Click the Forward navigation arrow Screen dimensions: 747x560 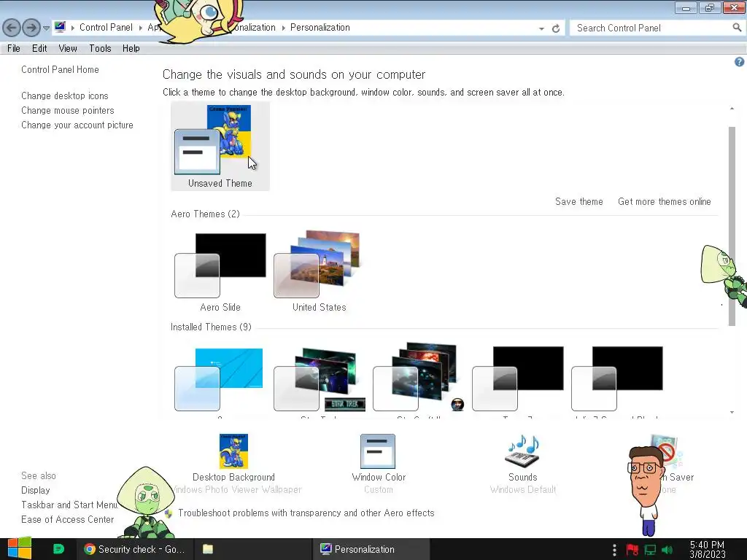31,28
